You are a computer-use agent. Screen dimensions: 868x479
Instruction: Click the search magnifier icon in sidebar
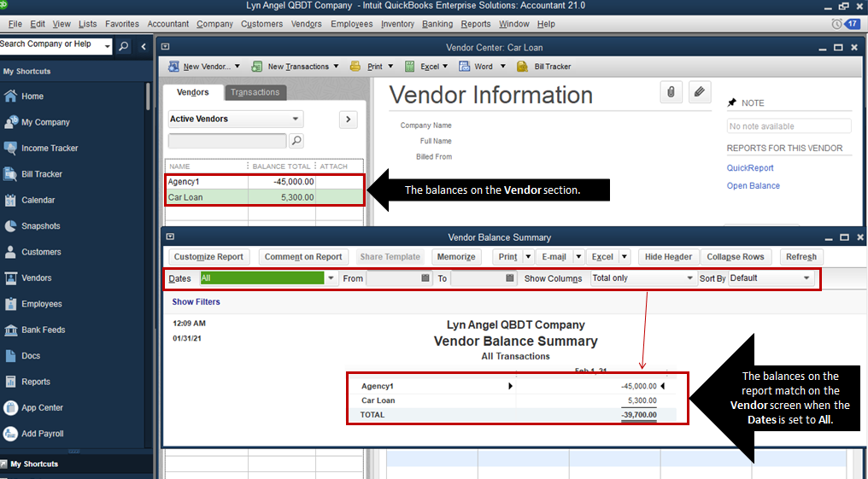coord(124,46)
